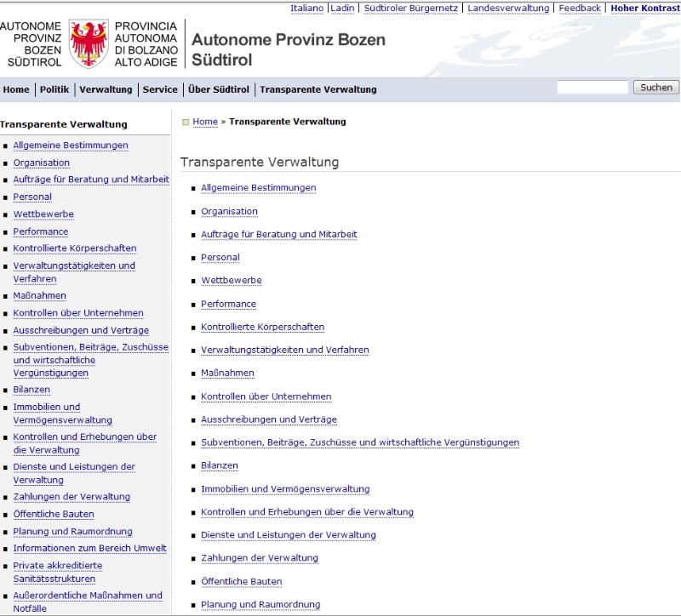Image resolution: width=681 pixels, height=616 pixels.
Task: Click the search text field
Action: (592, 88)
